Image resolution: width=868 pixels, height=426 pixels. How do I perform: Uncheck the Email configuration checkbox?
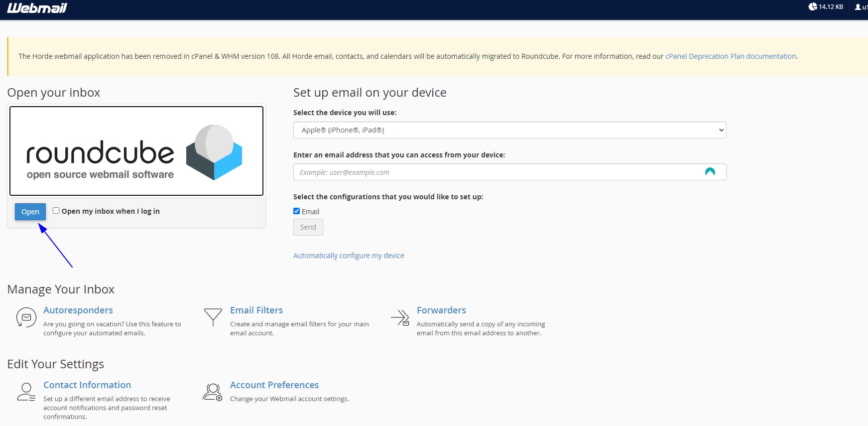coord(297,211)
